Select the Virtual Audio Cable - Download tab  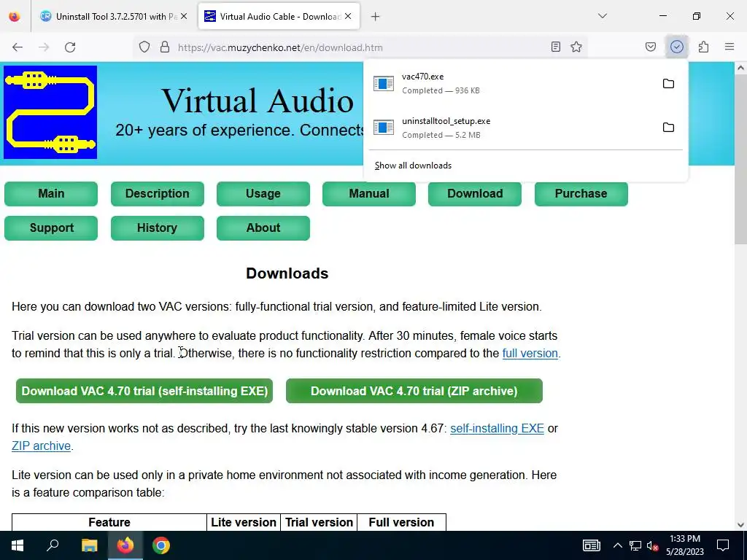[x=279, y=17]
